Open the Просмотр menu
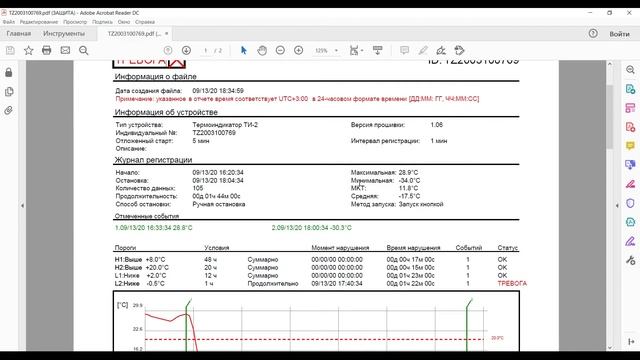The width and height of the screenshot is (640, 360). coord(75,22)
